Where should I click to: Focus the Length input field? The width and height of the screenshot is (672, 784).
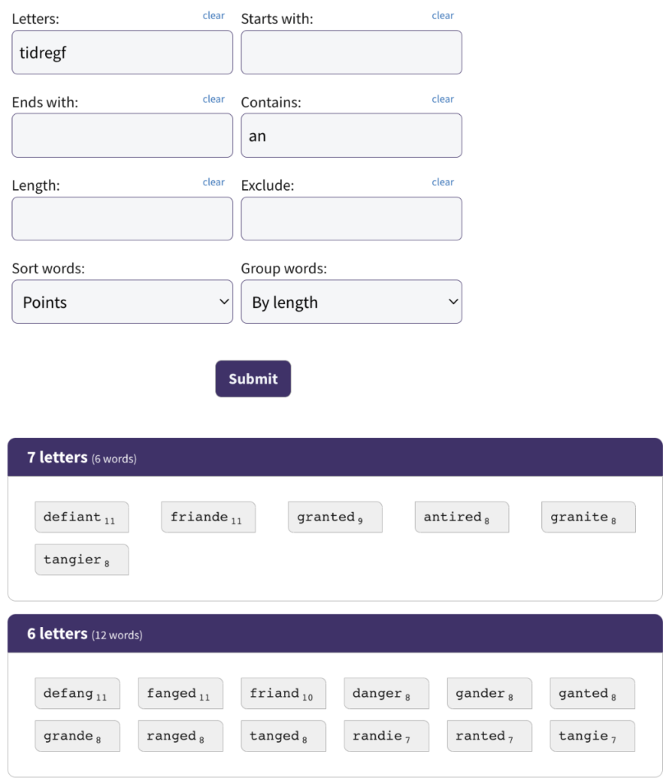(x=122, y=218)
